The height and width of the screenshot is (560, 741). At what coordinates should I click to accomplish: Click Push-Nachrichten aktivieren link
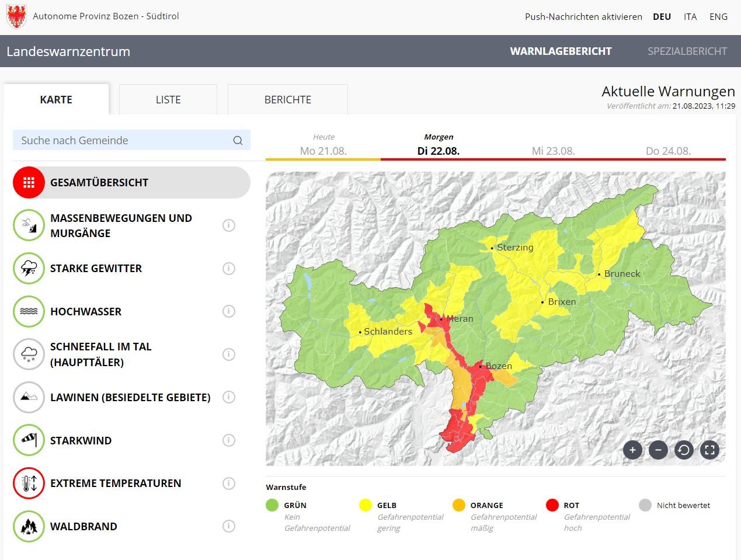(x=583, y=17)
